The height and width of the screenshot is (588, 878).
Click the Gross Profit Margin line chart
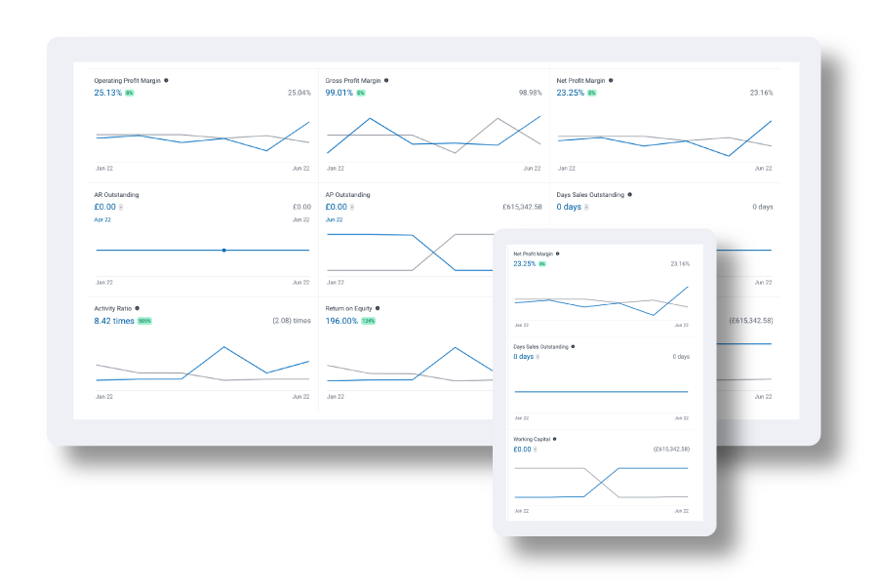[434, 135]
